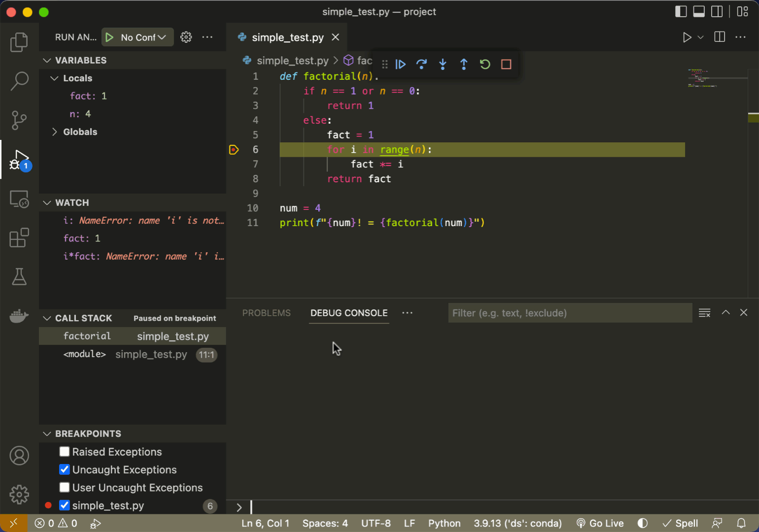Select the <module> call stack frame
Image resolution: width=759 pixels, height=532 pixels.
coord(132,354)
